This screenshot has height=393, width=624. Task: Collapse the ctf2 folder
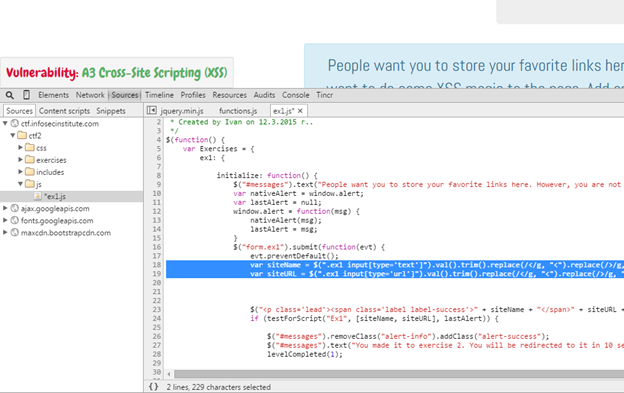click(x=13, y=135)
